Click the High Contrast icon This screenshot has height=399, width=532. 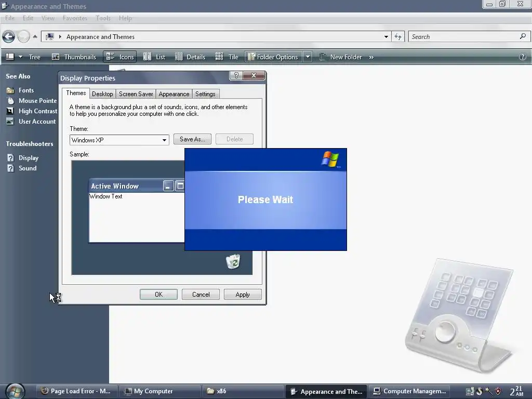[10, 111]
